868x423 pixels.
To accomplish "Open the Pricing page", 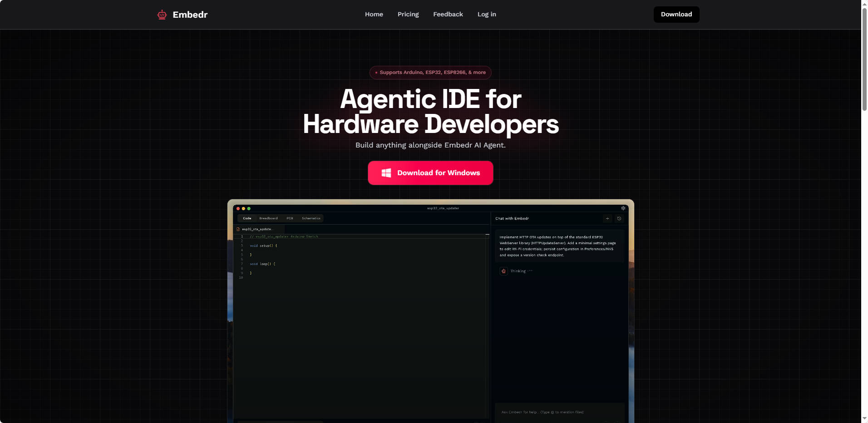I will point(408,15).
